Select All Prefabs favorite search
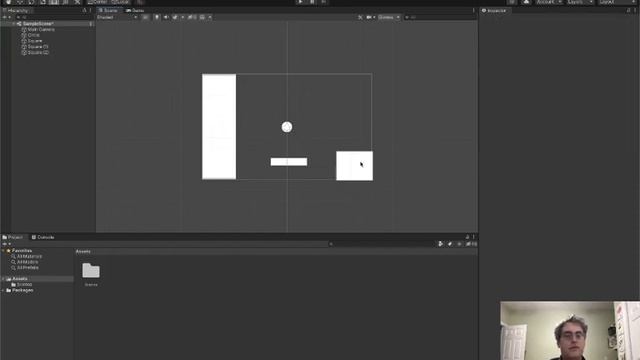 pyautogui.click(x=25, y=268)
